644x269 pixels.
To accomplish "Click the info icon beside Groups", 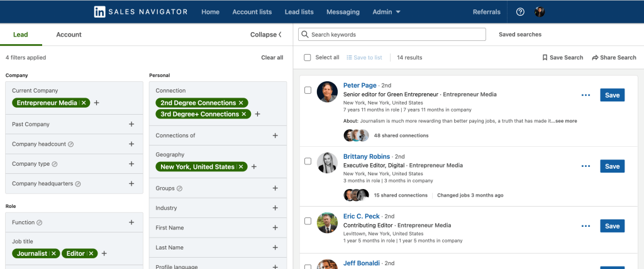I will click(179, 188).
